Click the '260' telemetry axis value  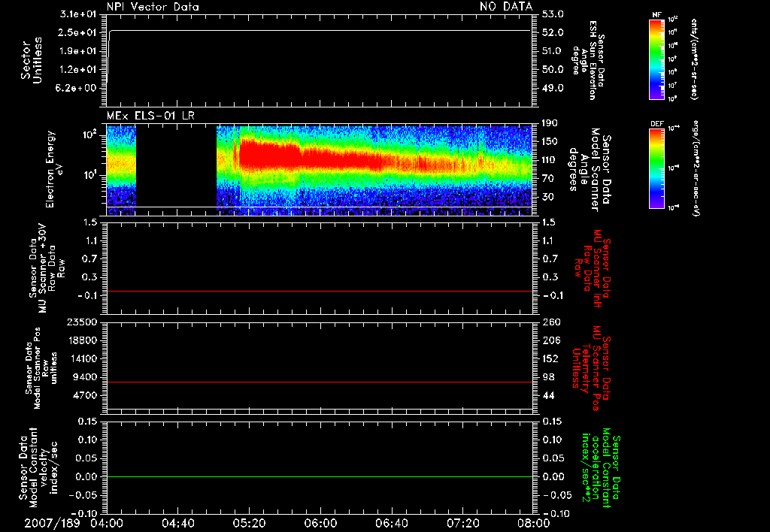tap(550, 322)
